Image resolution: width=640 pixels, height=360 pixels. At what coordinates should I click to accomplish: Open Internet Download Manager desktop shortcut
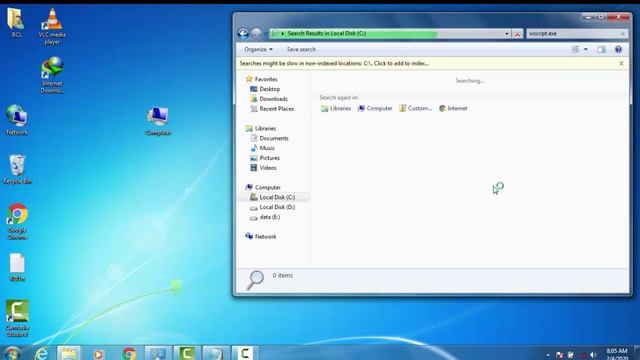click(52, 76)
